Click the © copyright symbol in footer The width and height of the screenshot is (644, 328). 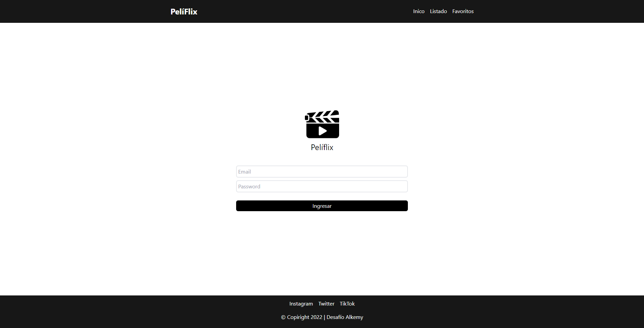click(x=283, y=317)
